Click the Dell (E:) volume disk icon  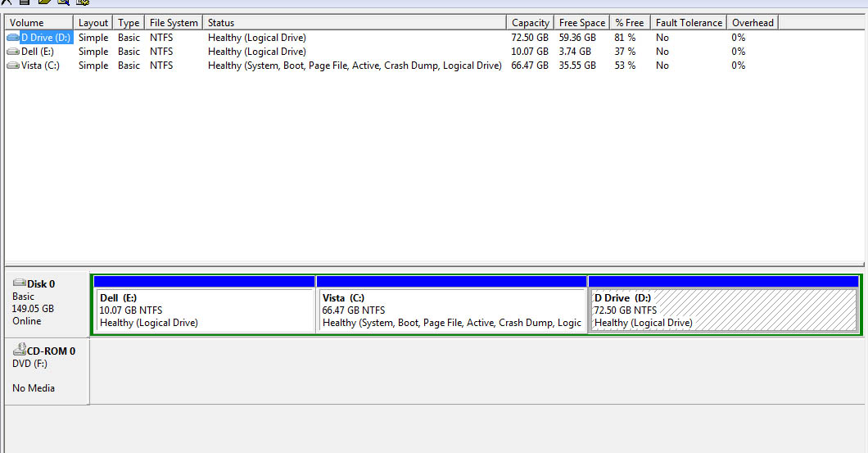pos(13,52)
